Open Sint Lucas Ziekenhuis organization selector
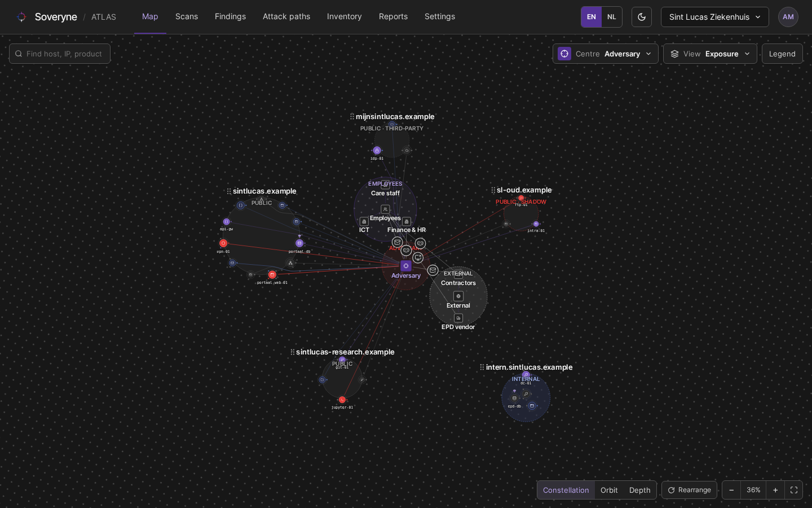The width and height of the screenshot is (812, 508). coord(715,17)
